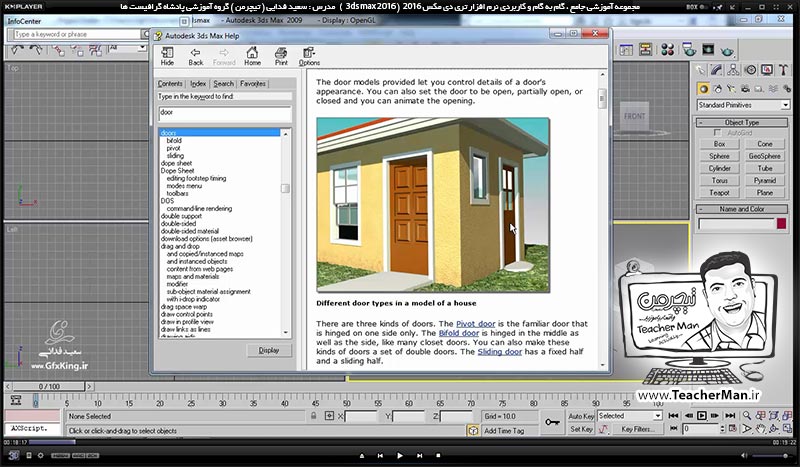Image resolution: width=800 pixels, height=467 pixels.
Task: Click the house door illustration in help
Action: tap(433, 205)
